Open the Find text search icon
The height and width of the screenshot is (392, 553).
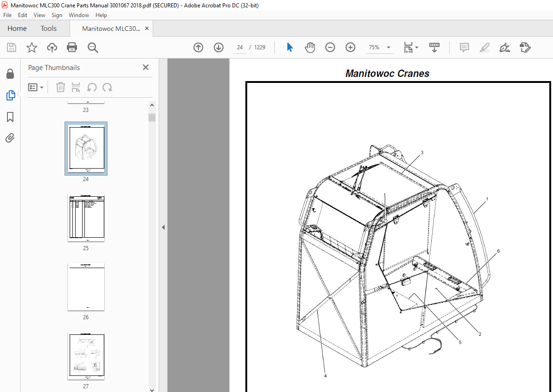[x=93, y=47]
